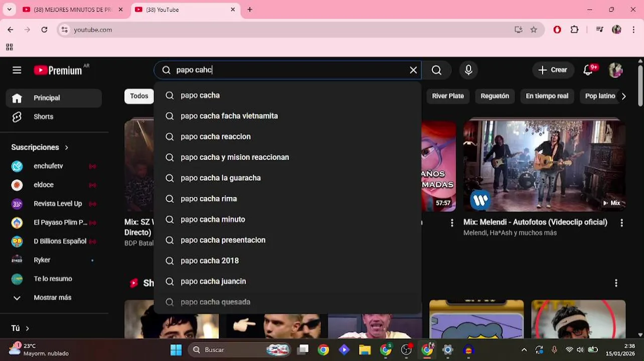Choose suggestion 'papo cacha'
This screenshot has width=644, height=361.
pos(287,95)
